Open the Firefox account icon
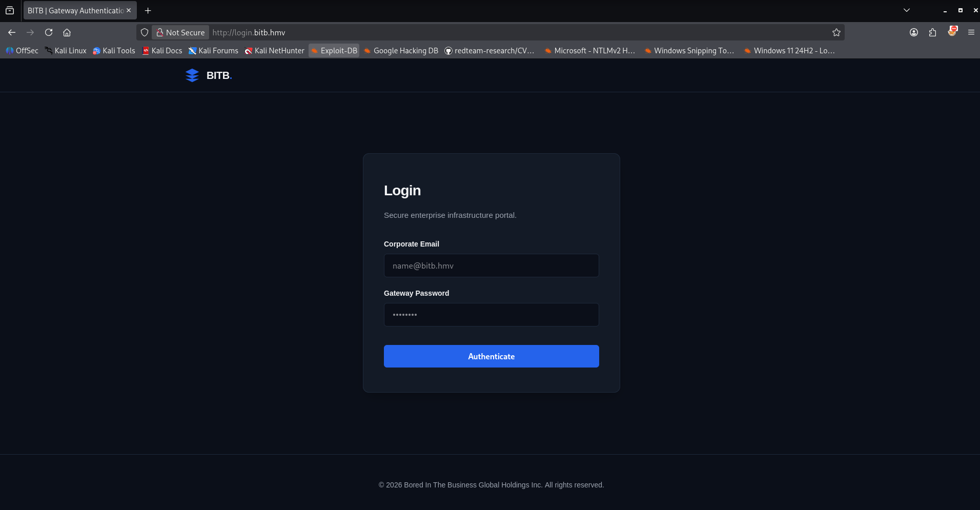Screen dimensions: 980x510 (914, 32)
